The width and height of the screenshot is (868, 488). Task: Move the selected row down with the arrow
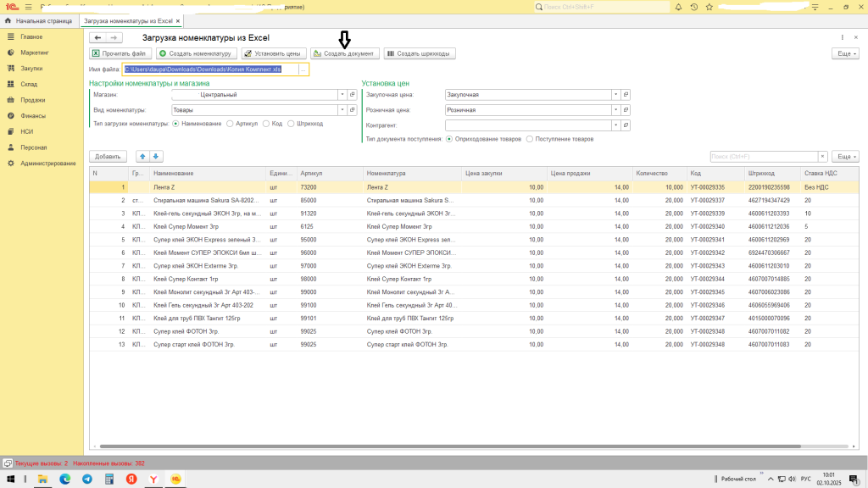click(156, 157)
